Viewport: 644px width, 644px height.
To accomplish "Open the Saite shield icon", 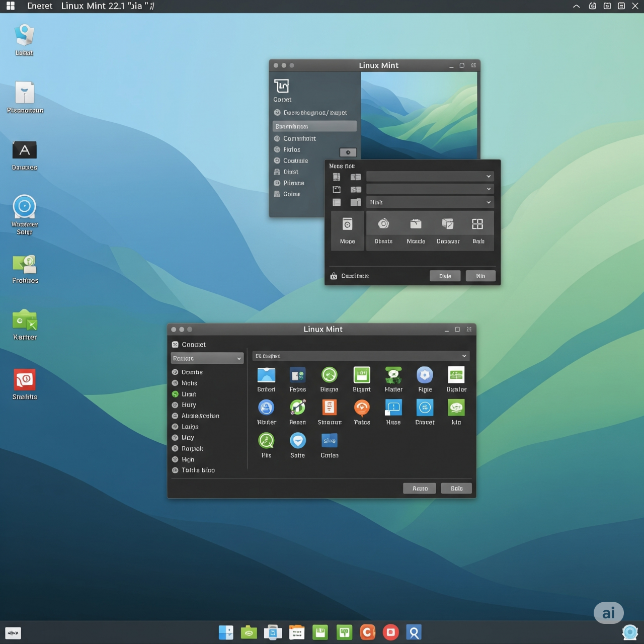I will click(297, 441).
